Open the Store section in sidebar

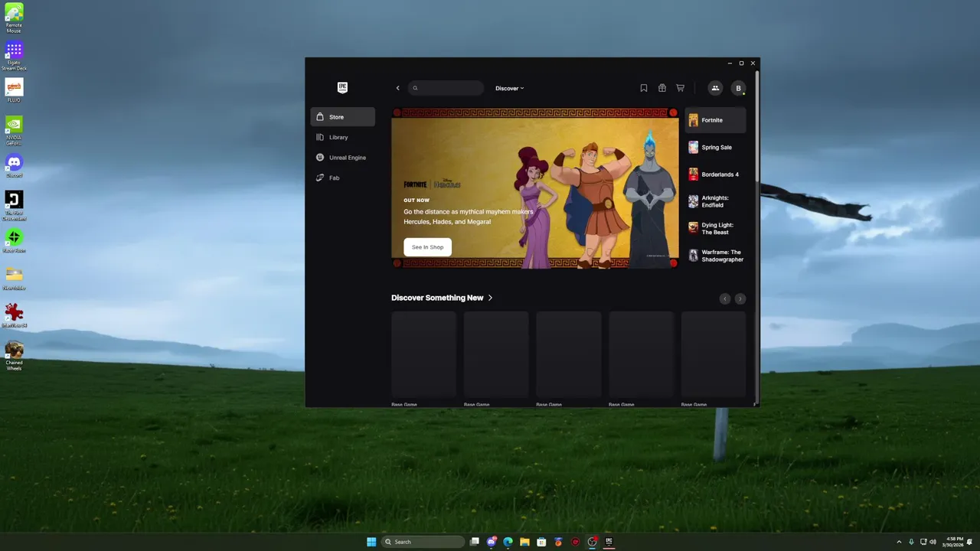[x=342, y=117]
